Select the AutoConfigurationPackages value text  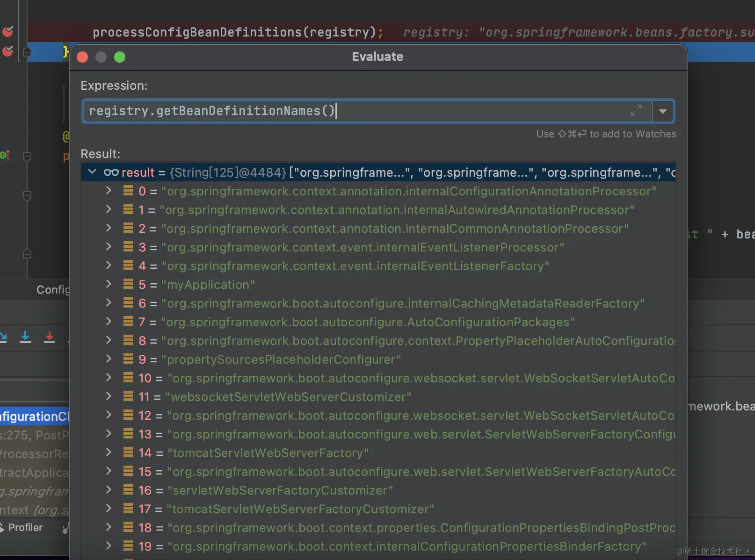click(368, 322)
